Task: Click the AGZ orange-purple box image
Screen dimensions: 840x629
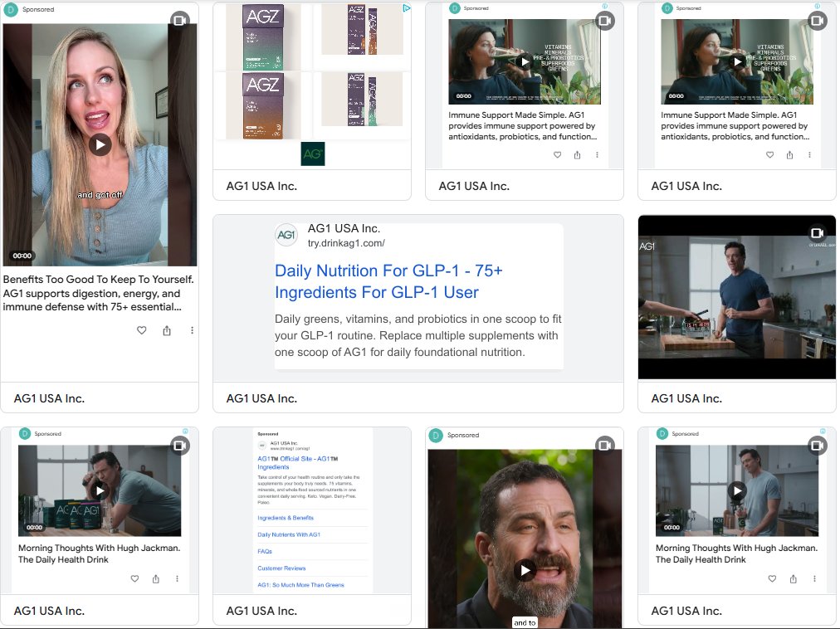Action: pos(262,105)
